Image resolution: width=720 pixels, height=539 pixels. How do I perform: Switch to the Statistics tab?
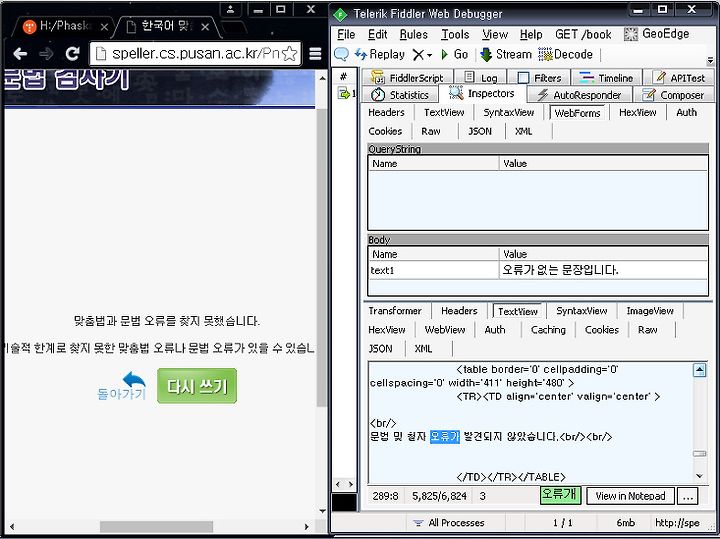pyautogui.click(x=399, y=95)
